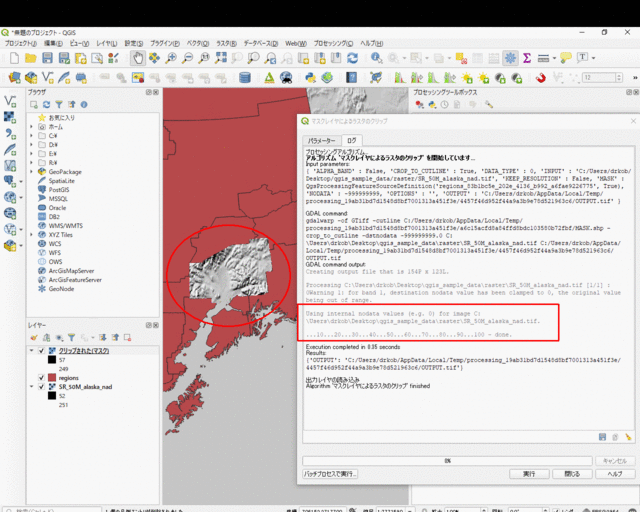Viewport: 640px width, 512px height.
Task: Click the magnet snapping icon
Action: pos(541,77)
